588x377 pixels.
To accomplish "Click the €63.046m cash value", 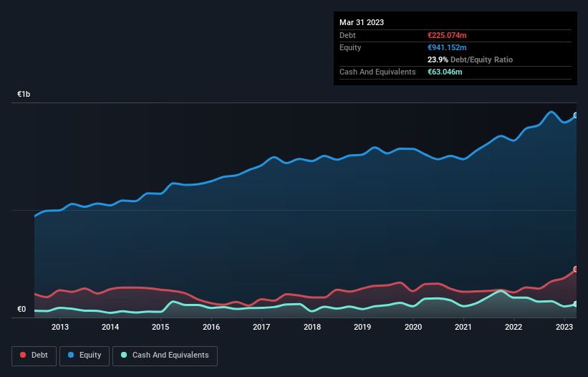I will coord(445,72).
